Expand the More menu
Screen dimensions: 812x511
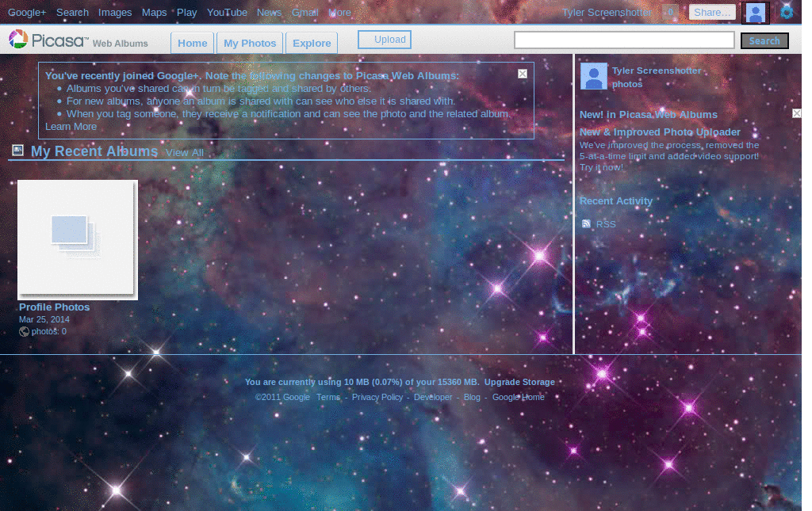(339, 13)
